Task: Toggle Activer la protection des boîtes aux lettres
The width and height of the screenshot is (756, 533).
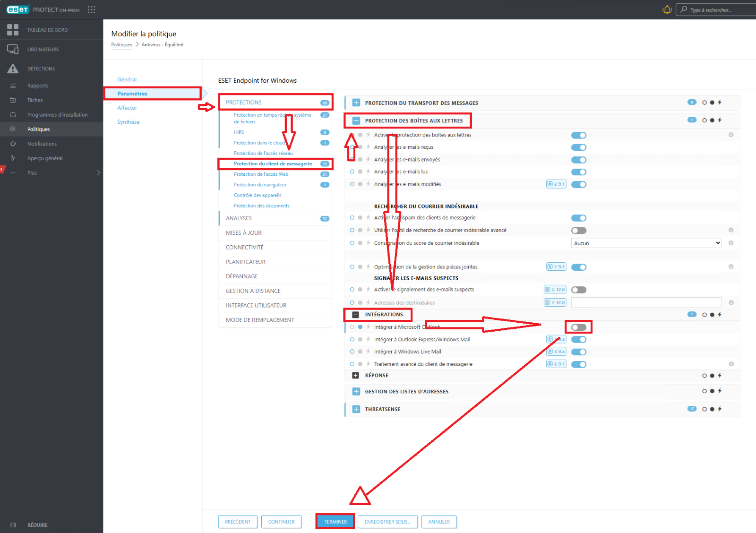Action: pyautogui.click(x=579, y=135)
